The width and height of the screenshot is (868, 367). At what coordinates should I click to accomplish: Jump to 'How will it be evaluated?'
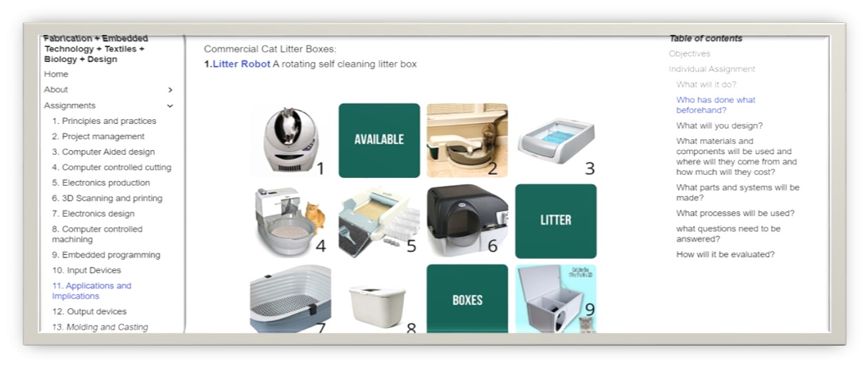tap(725, 255)
